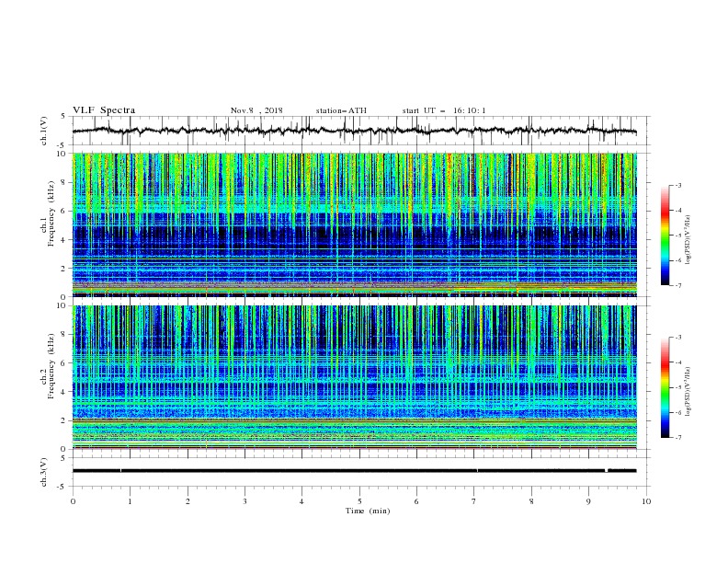Click the '-7' label on ch.2 colorbar
Image resolution: width=728 pixels, height=563 pixels.
coord(677,437)
